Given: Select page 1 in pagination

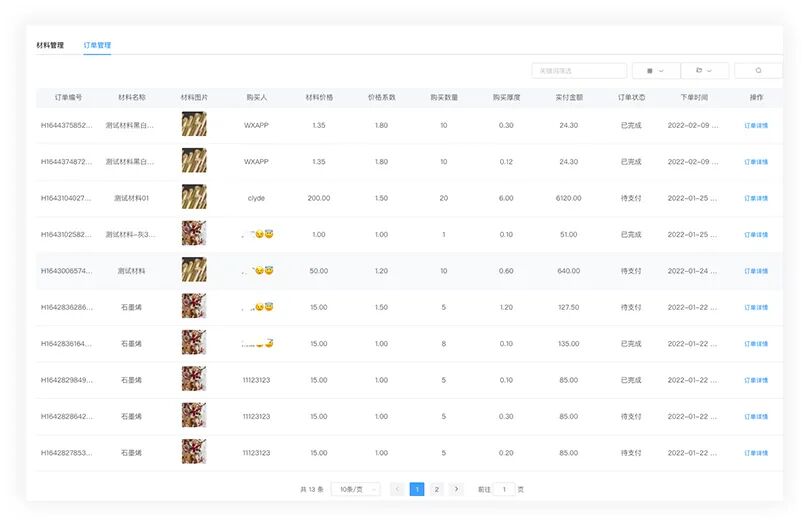Looking at the screenshot, I should tap(417, 489).
